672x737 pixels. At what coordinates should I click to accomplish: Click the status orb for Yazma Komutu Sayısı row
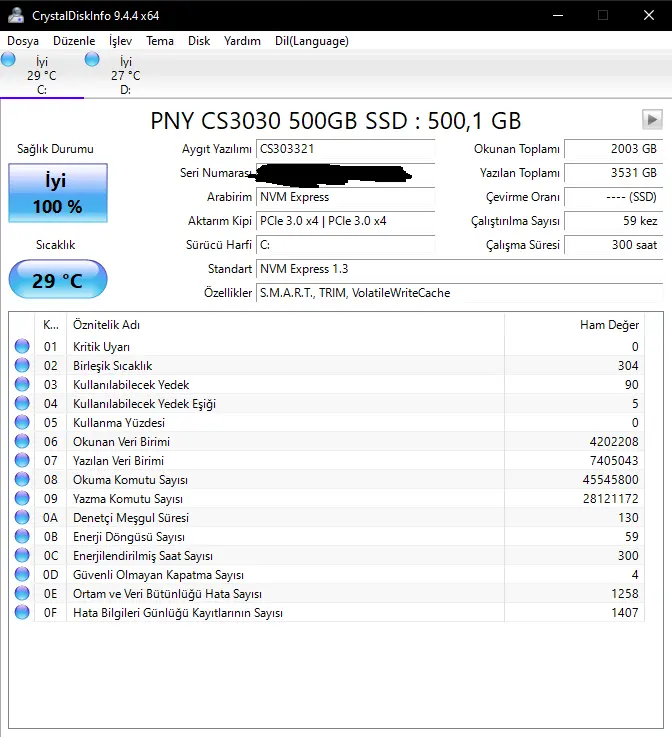tap(22, 498)
